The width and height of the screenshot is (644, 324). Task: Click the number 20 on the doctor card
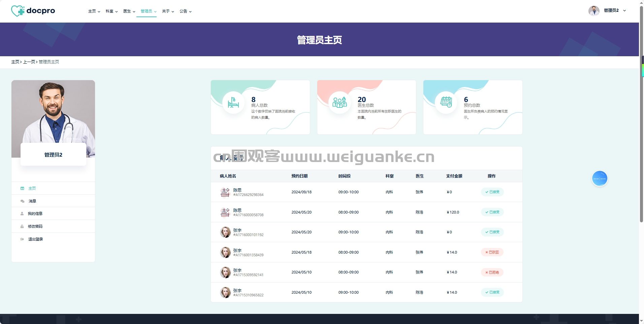point(362,100)
